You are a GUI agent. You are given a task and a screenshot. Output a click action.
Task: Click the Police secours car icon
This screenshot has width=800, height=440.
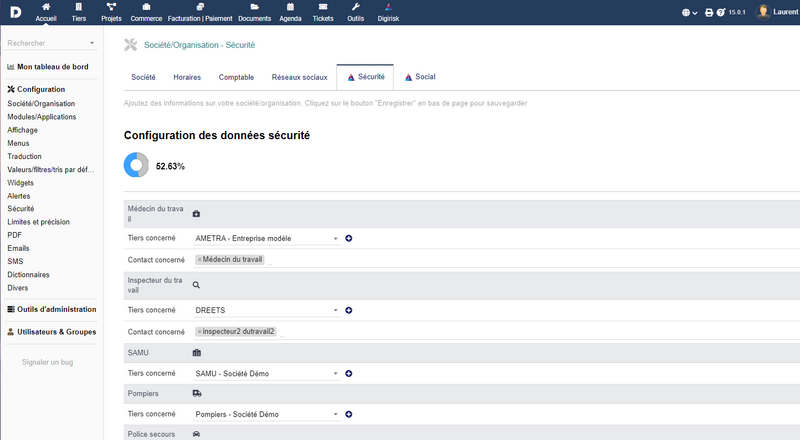tap(196, 434)
